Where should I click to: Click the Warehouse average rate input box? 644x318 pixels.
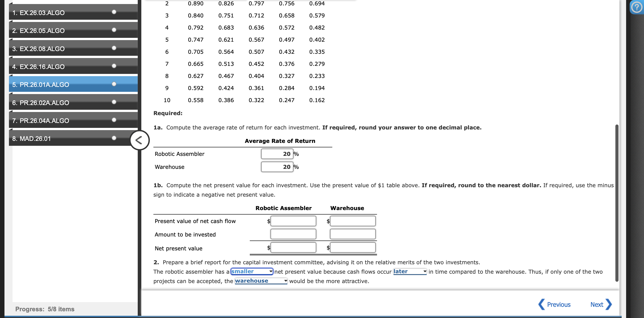pos(277,167)
